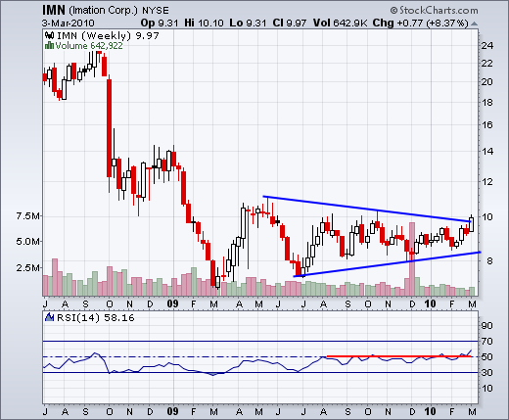Screen dimensions: 509x420
Task: Click the 90 label on the RSI axis
Action: pos(487,325)
